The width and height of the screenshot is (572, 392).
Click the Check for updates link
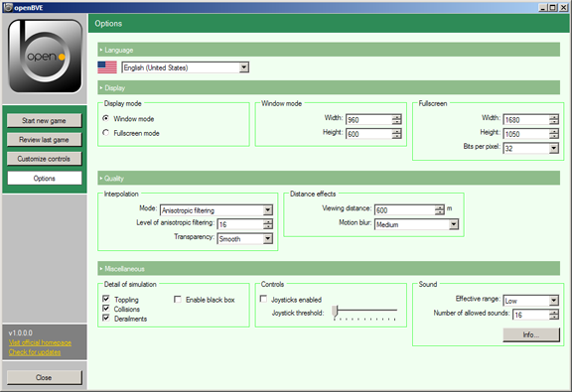tap(35, 352)
